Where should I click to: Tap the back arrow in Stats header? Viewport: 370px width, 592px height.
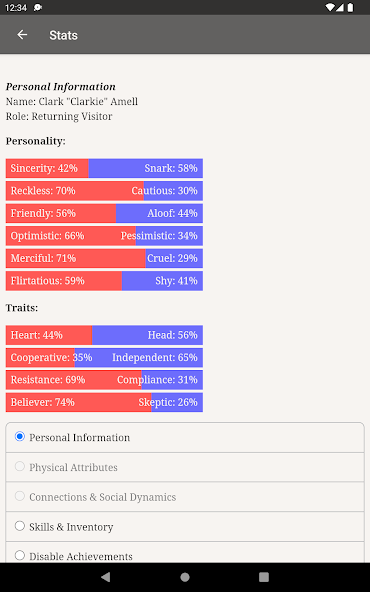point(22,35)
